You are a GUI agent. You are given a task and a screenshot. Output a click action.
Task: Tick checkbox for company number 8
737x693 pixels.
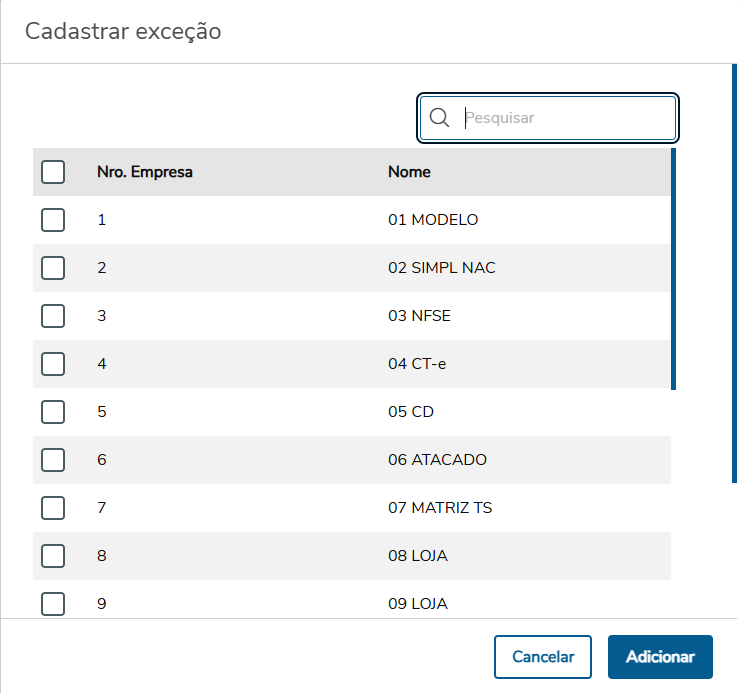(53, 556)
